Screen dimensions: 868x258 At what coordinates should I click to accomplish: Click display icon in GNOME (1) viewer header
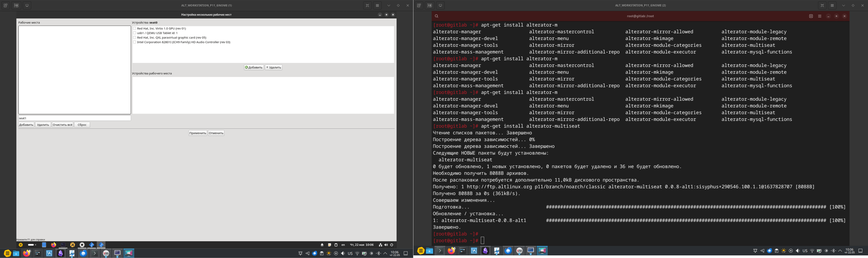pyautogui.click(x=27, y=5)
